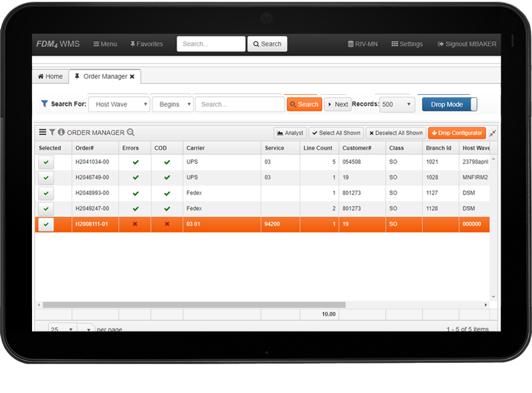Uncheck the selected box for order H2048993-00

coord(46,193)
